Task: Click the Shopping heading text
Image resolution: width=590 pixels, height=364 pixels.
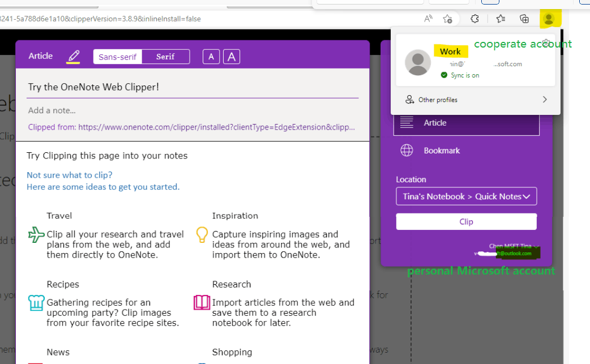Action: click(x=232, y=352)
